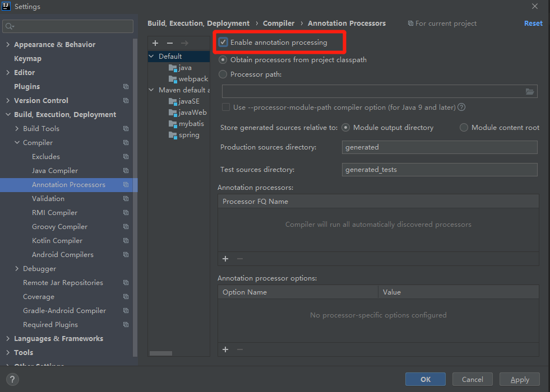
Task: Click the Help question mark button at bottom left
Action: pyautogui.click(x=12, y=379)
